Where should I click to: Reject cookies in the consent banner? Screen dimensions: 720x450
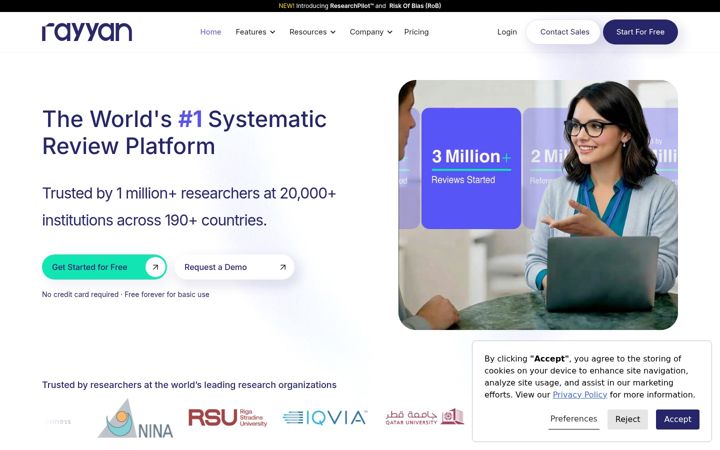click(627, 419)
